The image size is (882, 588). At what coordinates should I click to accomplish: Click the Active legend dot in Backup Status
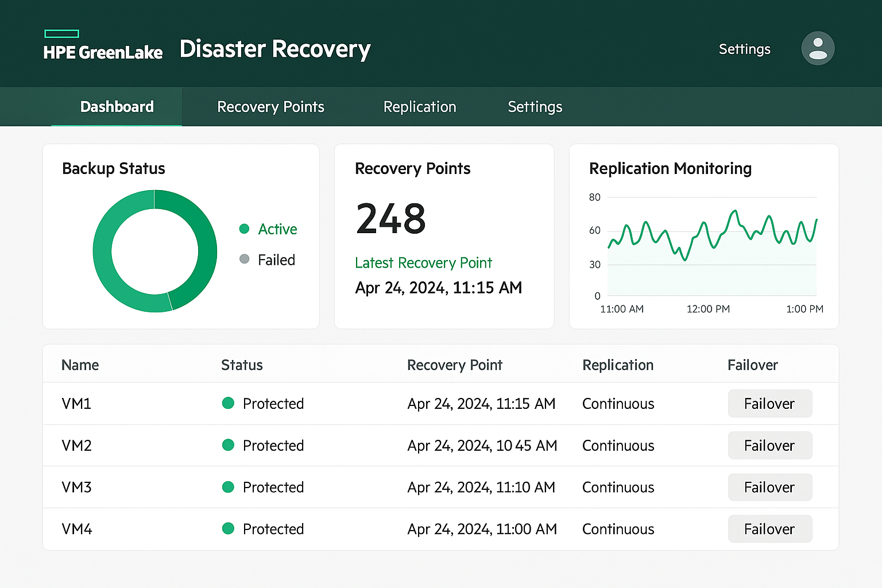244,229
